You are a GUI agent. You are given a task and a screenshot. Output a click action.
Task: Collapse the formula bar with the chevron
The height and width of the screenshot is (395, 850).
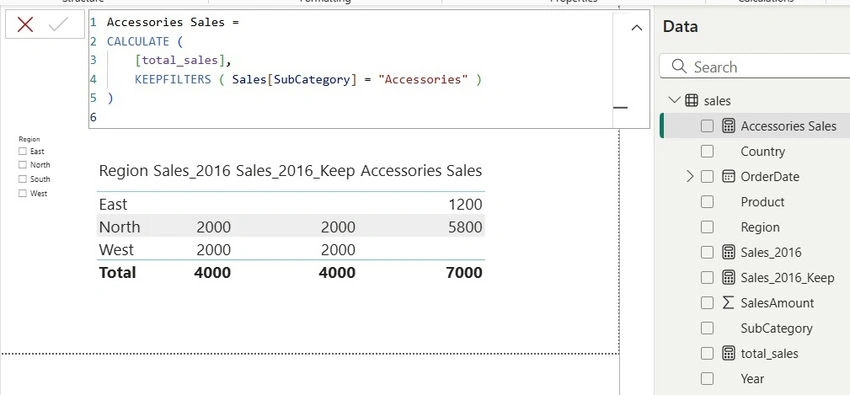(637, 28)
